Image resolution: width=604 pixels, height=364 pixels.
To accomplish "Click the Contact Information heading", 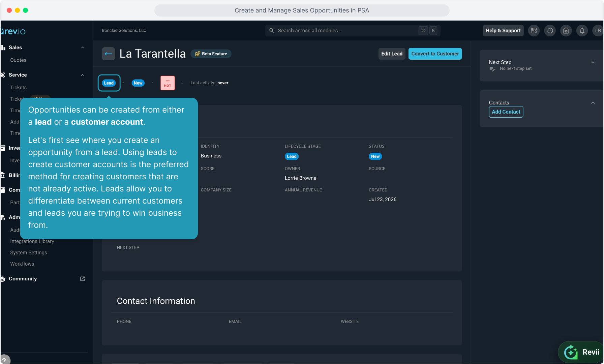I will coord(156,301).
